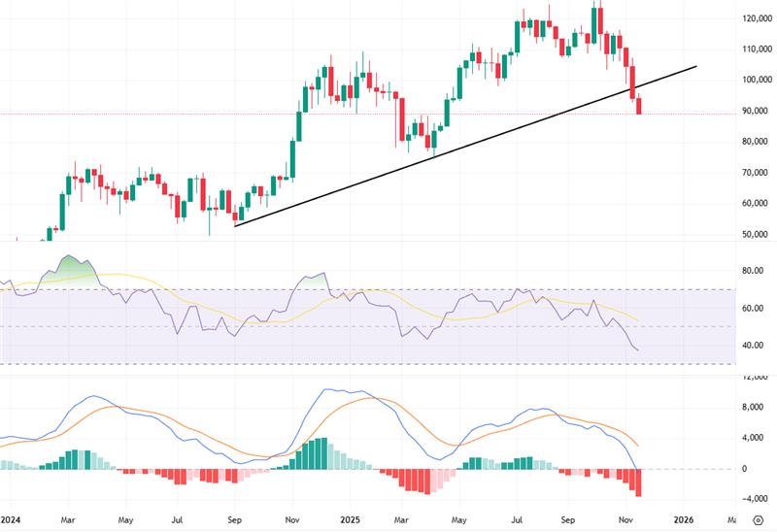The image size is (777, 532).
Task: Select the latest red candlestick
Action: pos(639,104)
